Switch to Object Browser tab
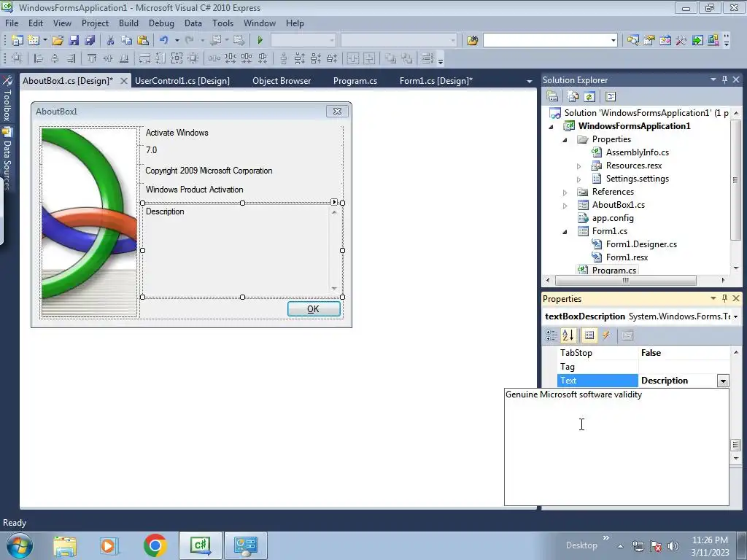The height and width of the screenshot is (560, 747). tap(282, 81)
